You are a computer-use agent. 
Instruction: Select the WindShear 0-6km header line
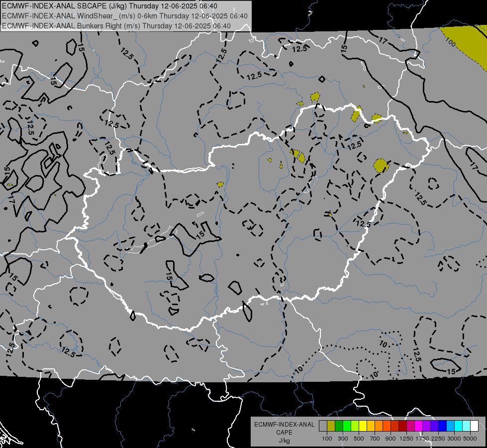pyautogui.click(x=125, y=16)
